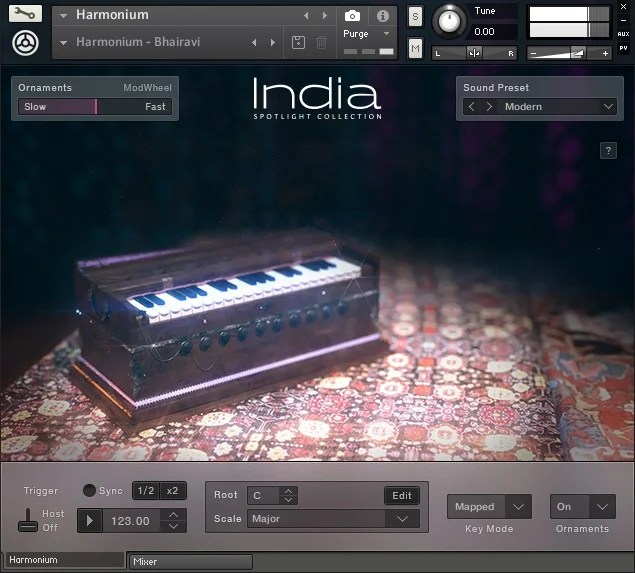
Task: Minimize instrument view with the dash button
Action: (624, 21)
